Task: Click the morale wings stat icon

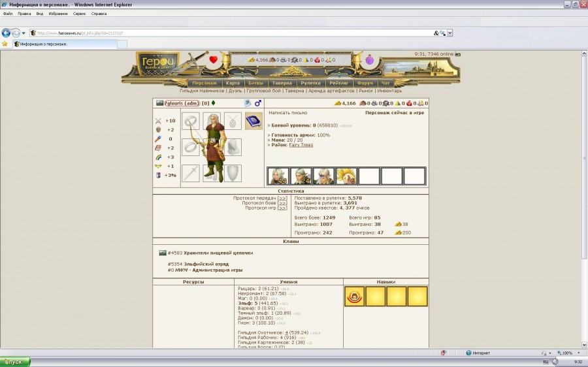Action: tap(158, 166)
